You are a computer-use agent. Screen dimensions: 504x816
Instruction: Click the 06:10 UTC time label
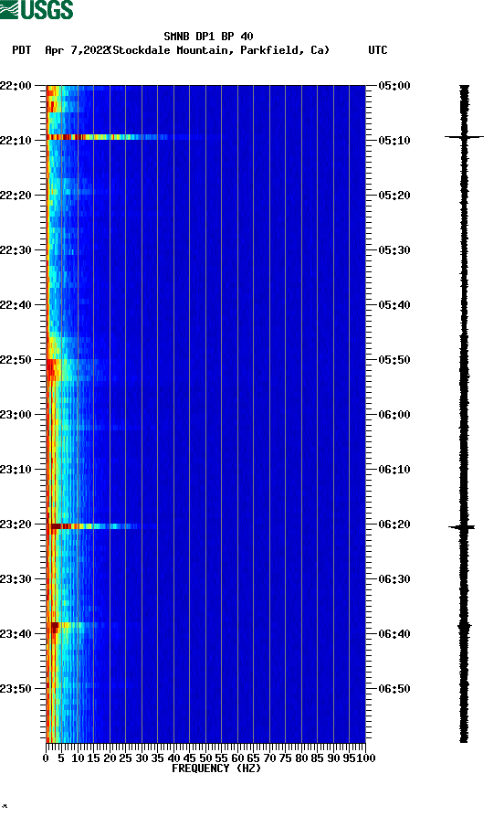(x=394, y=470)
